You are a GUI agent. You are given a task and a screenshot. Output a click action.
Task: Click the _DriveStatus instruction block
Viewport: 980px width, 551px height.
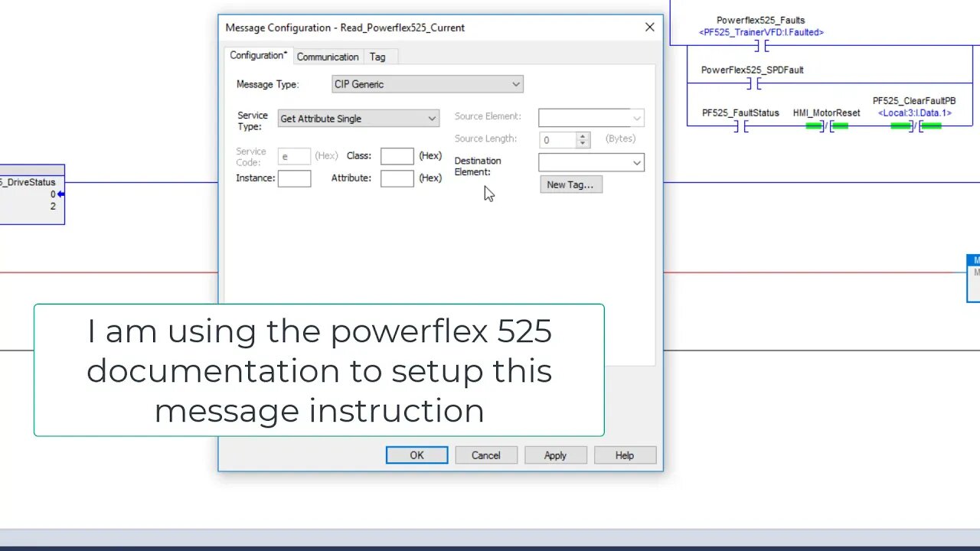32,194
